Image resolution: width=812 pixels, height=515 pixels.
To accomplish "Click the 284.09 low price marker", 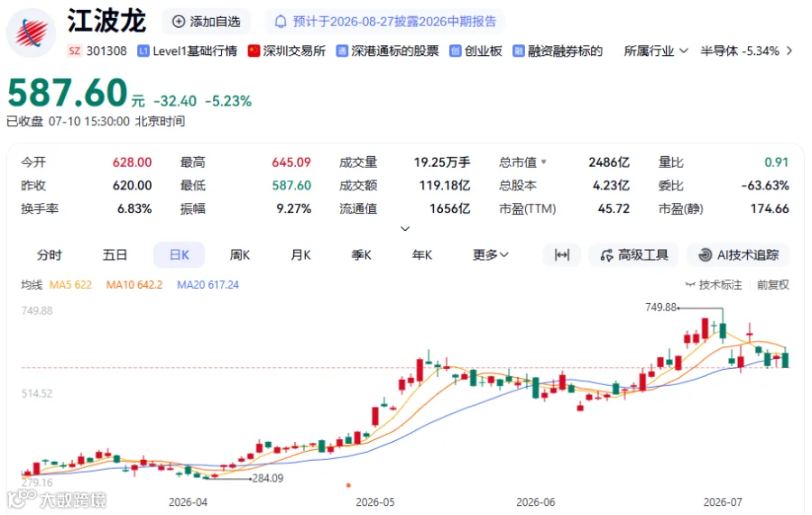I will (268, 478).
